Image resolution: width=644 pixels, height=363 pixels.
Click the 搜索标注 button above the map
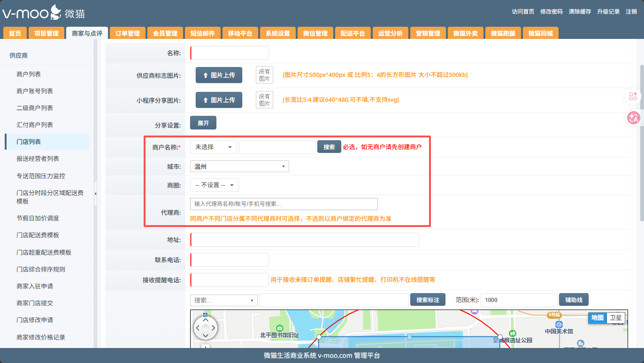(x=427, y=300)
